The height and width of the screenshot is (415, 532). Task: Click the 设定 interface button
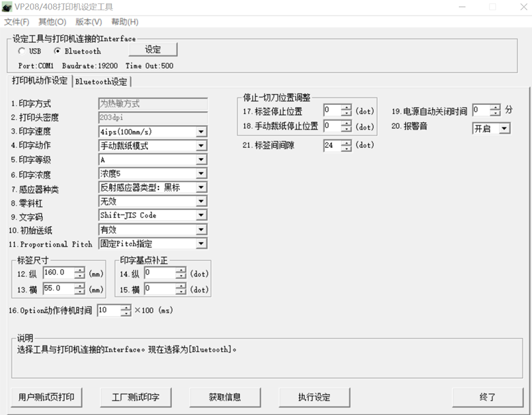[x=152, y=50]
